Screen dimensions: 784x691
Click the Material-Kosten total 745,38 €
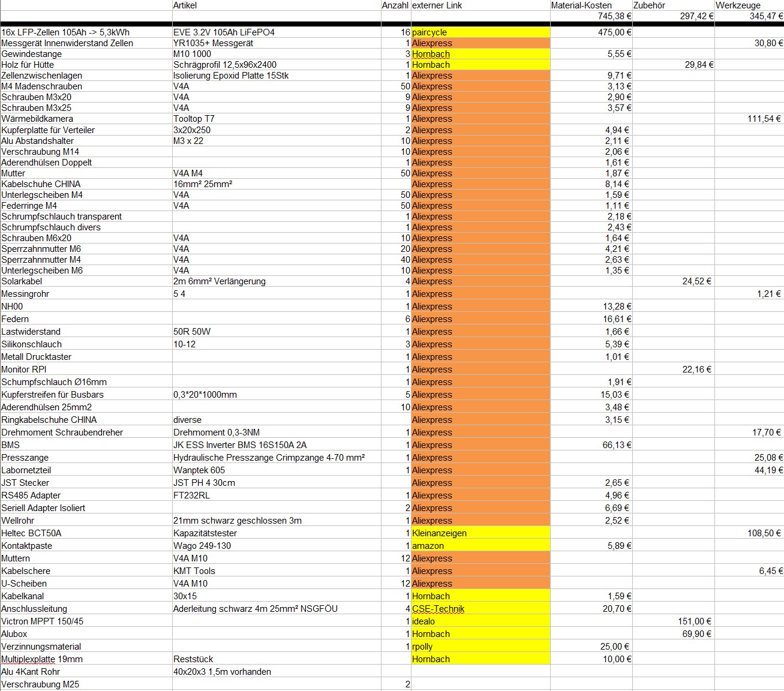tap(591, 16)
